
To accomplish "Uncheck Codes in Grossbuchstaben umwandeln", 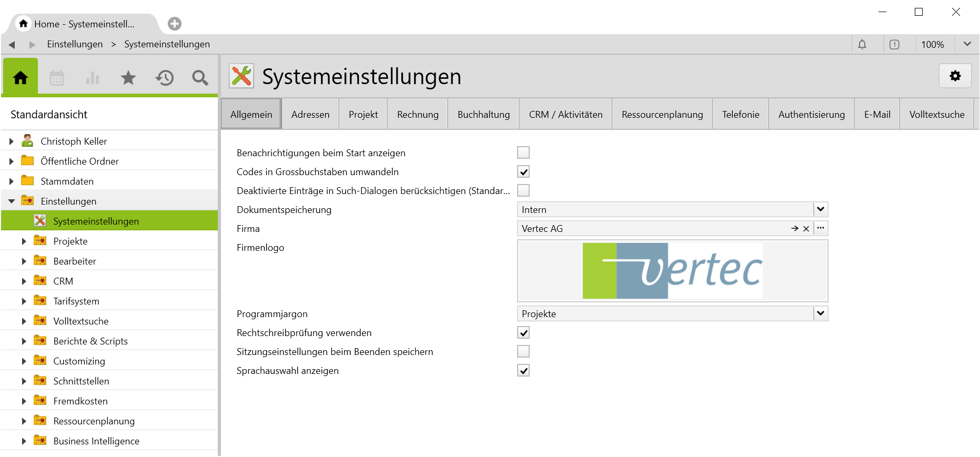I will click(523, 172).
